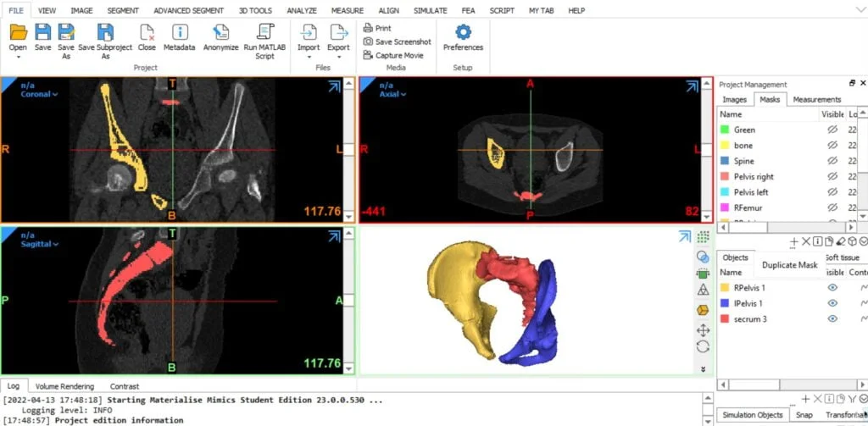Click the Save As icon
Screen dimensions: 868x426
click(x=66, y=32)
